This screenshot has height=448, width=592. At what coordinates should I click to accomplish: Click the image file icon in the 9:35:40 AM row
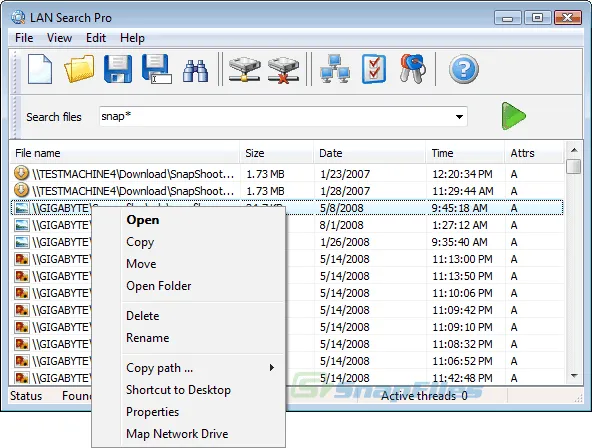coord(22,242)
